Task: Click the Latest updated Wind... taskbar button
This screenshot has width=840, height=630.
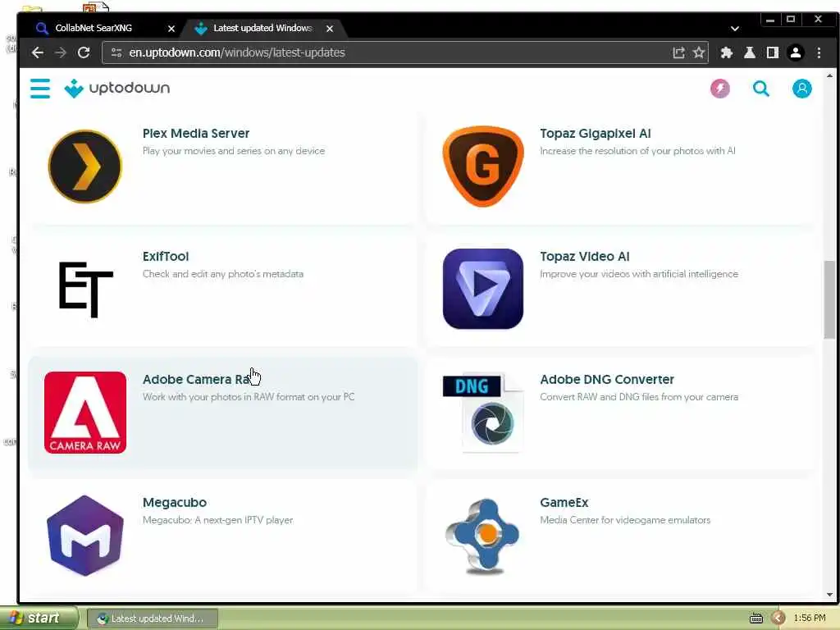Action: [x=152, y=619]
